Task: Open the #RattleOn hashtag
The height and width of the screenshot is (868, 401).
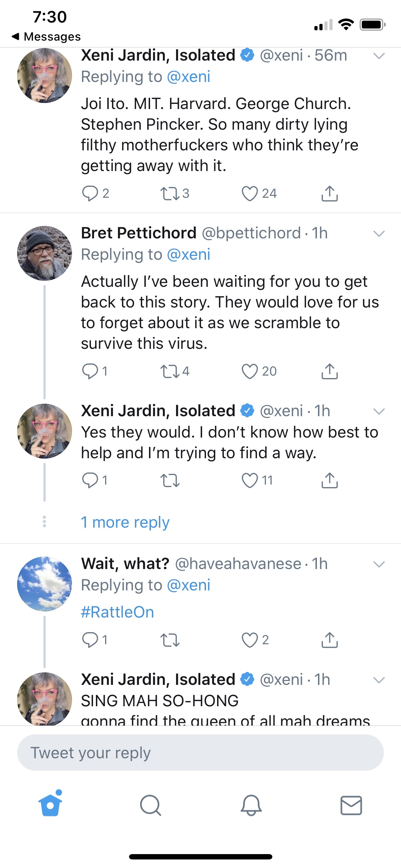Action: 117,612
